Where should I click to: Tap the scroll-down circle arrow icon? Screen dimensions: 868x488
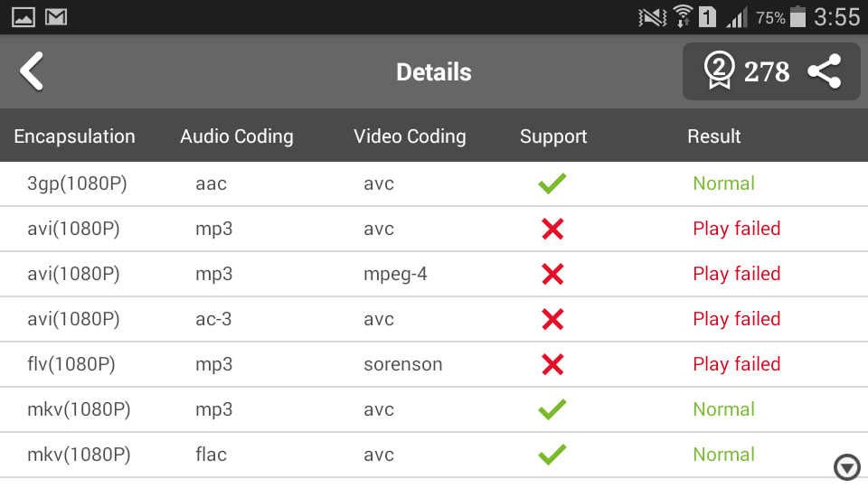click(847, 467)
